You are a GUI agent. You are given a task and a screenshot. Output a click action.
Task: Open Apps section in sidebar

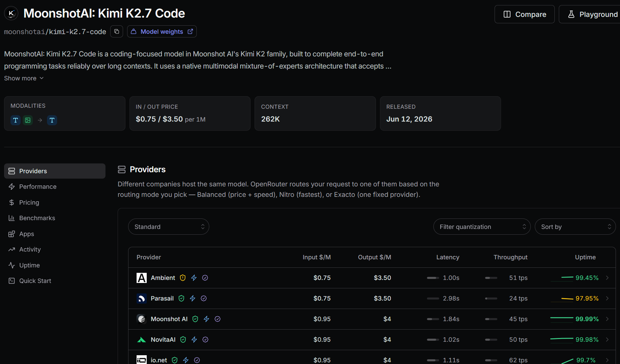[55, 234]
